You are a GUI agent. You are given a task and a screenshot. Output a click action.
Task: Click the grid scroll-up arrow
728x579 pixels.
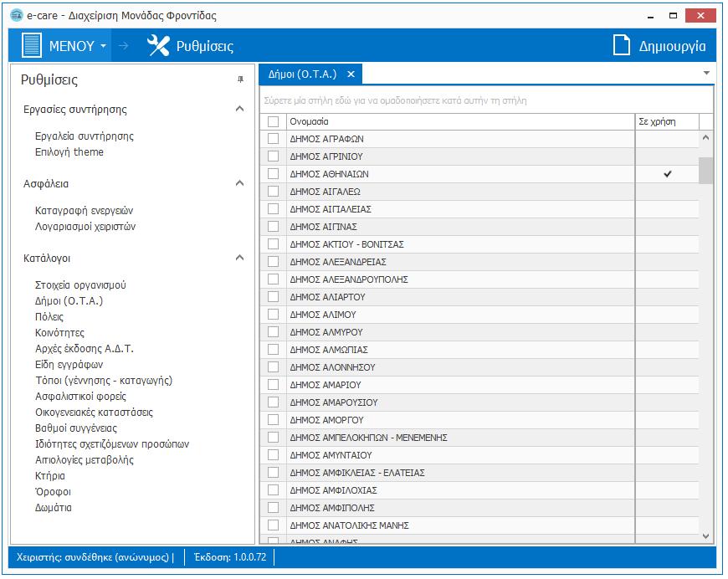coord(705,137)
